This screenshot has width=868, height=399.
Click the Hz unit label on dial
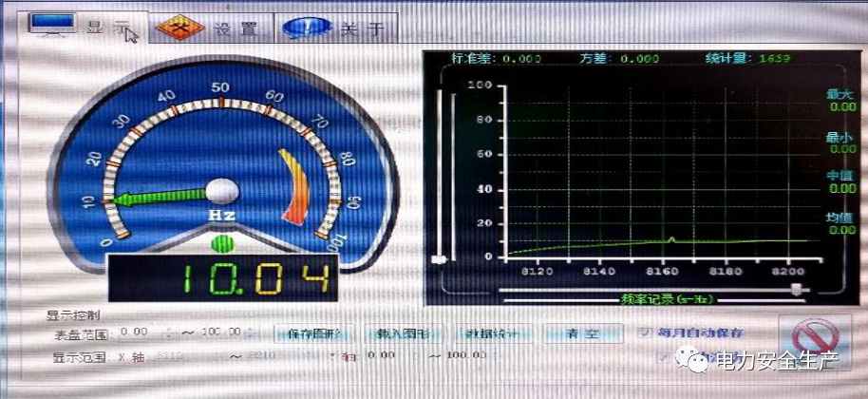[222, 216]
